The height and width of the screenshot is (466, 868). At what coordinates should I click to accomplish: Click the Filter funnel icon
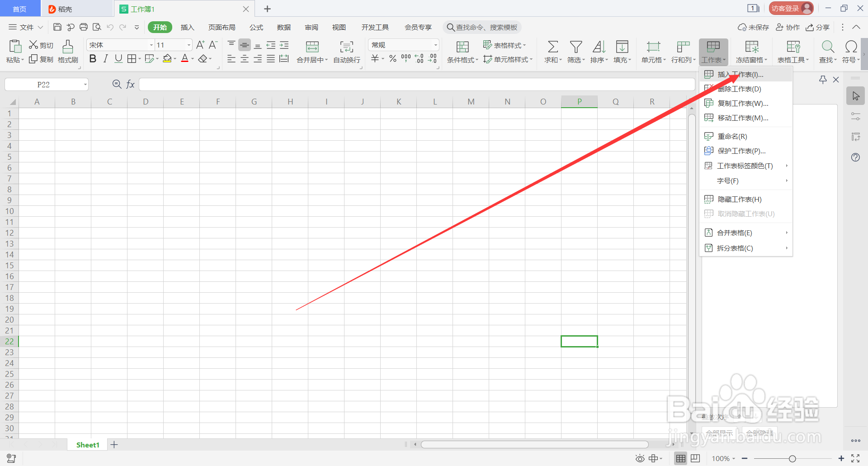tap(576, 47)
